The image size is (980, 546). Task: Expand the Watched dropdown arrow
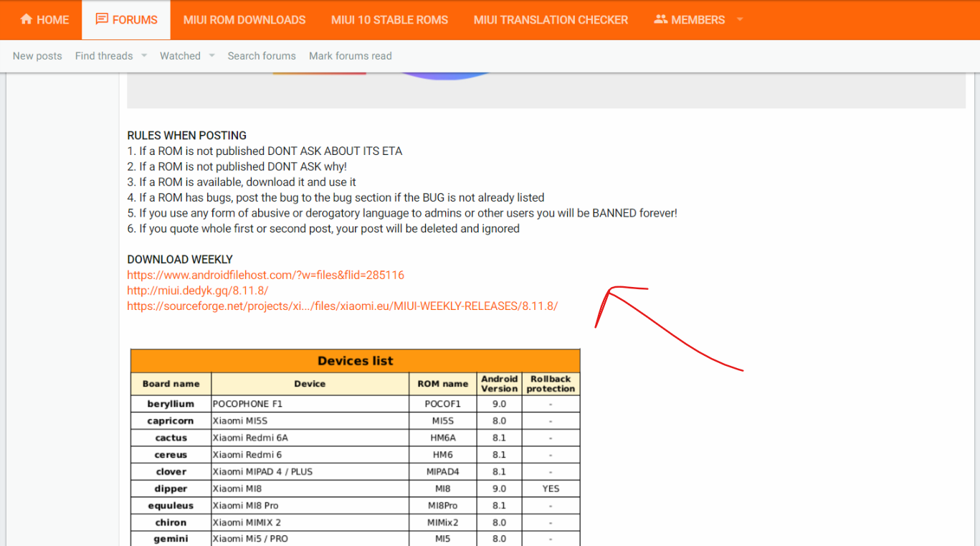click(211, 56)
